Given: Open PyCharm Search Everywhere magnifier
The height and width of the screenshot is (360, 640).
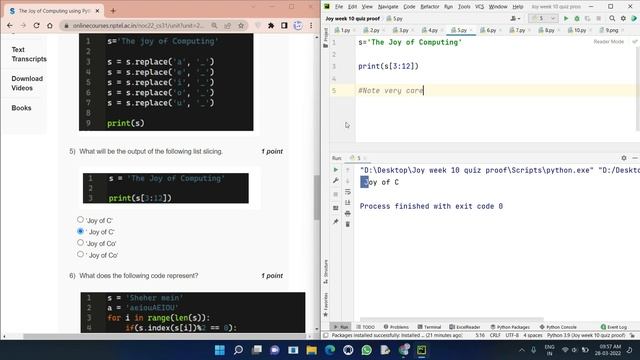Looking at the screenshot, I should pyautogui.click(x=612, y=18).
